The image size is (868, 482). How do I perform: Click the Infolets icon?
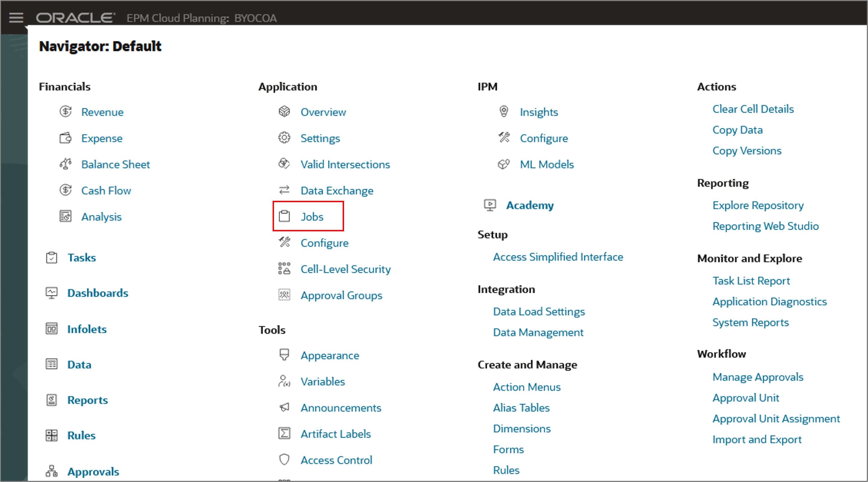tap(52, 329)
